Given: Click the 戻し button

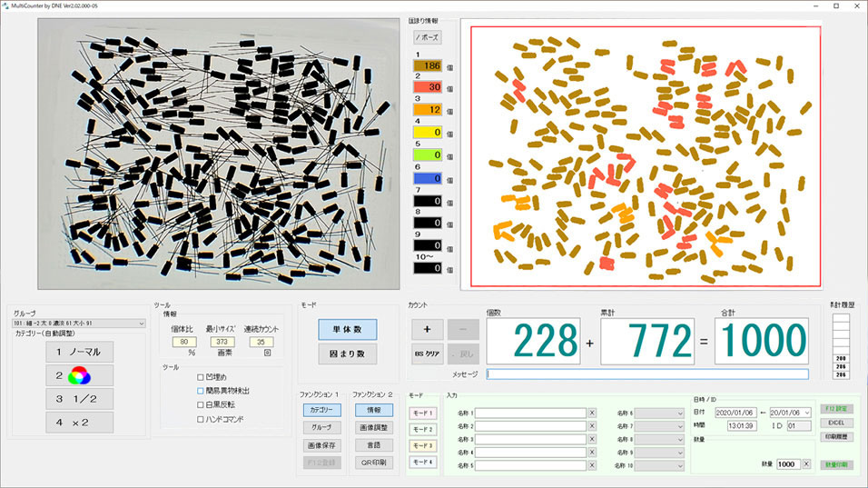Looking at the screenshot, I should tap(463, 354).
